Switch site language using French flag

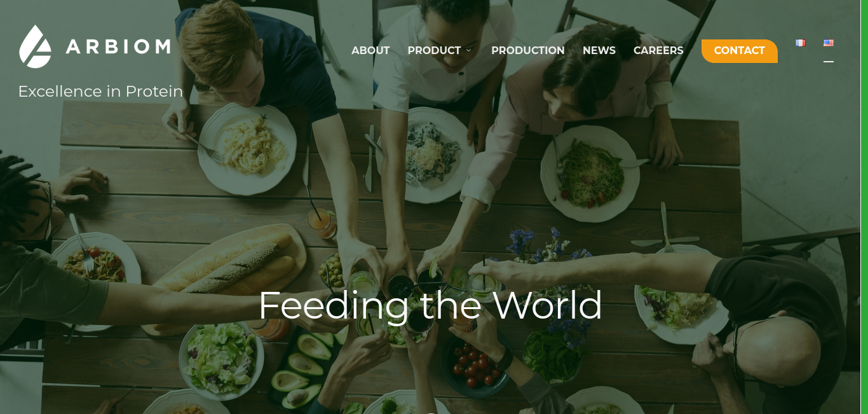pos(800,43)
